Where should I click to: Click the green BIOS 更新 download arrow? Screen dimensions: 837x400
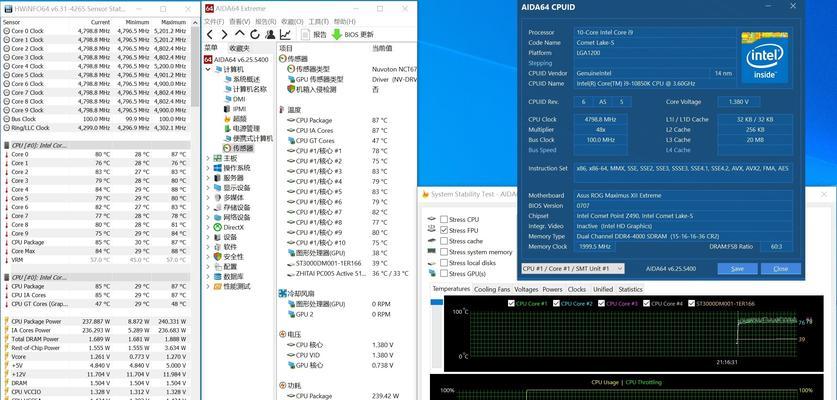pyautogui.click(x=337, y=34)
